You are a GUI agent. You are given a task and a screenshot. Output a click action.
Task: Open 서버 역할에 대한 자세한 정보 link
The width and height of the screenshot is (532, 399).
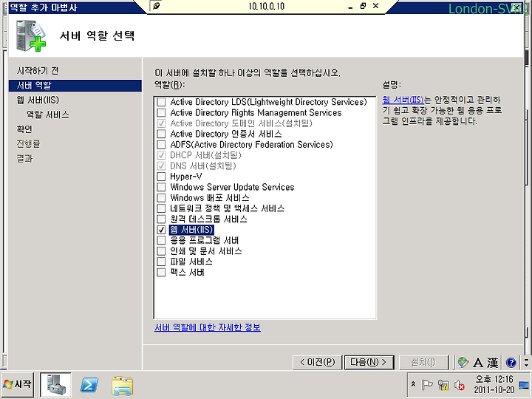coord(208,327)
